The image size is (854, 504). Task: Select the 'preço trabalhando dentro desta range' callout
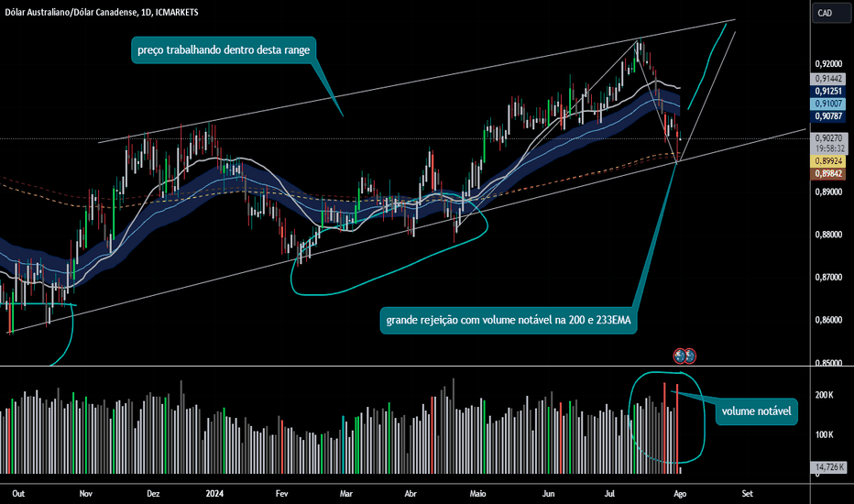point(224,50)
